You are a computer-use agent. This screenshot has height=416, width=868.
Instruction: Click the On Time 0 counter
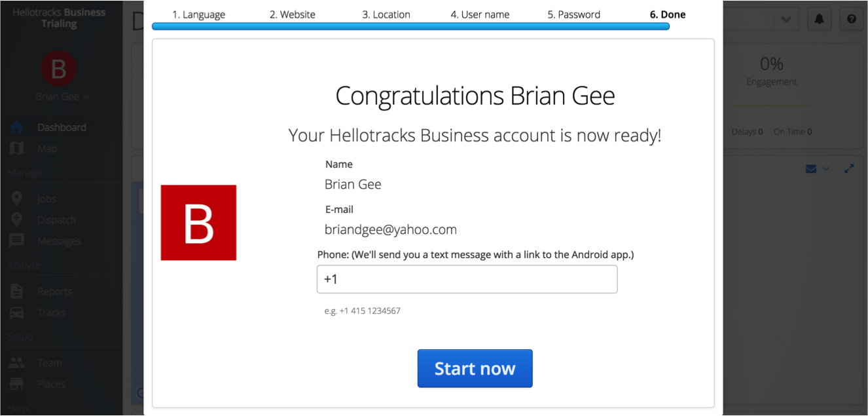click(x=793, y=132)
